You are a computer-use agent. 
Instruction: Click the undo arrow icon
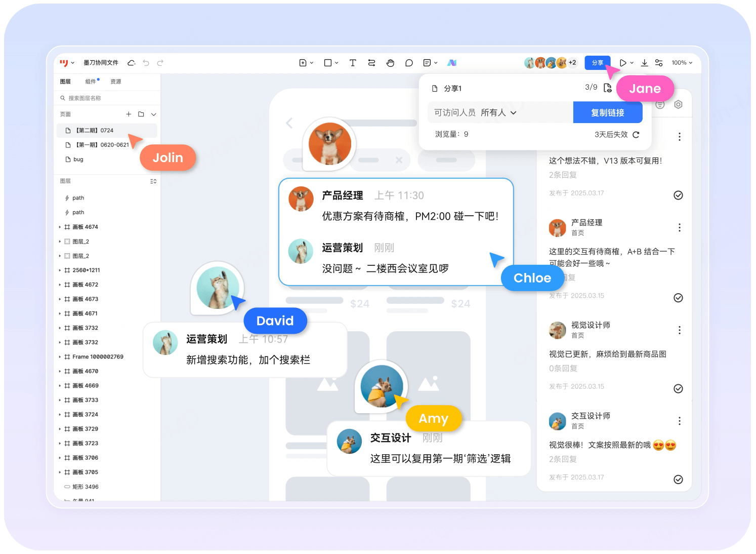click(146, 63)
